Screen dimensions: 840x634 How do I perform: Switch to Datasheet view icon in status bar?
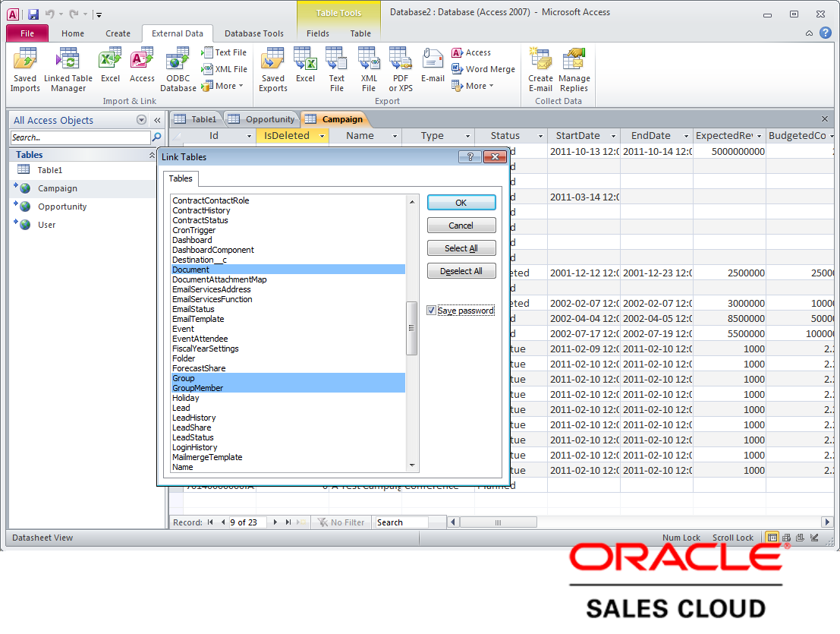click(772, 538)
